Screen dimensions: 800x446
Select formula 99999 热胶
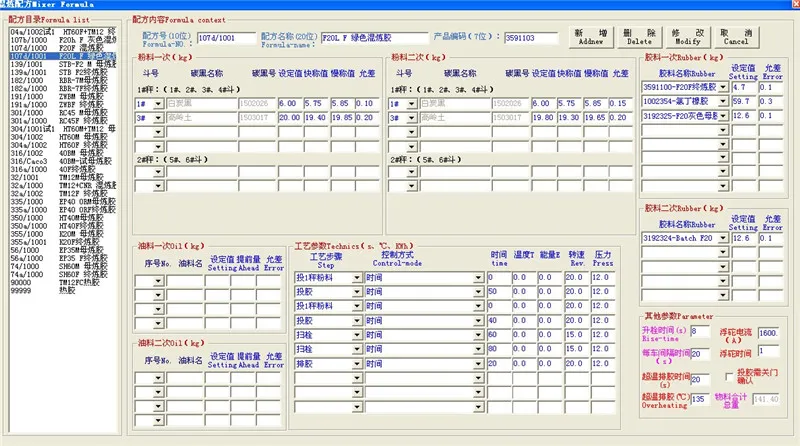pos(63,290)
